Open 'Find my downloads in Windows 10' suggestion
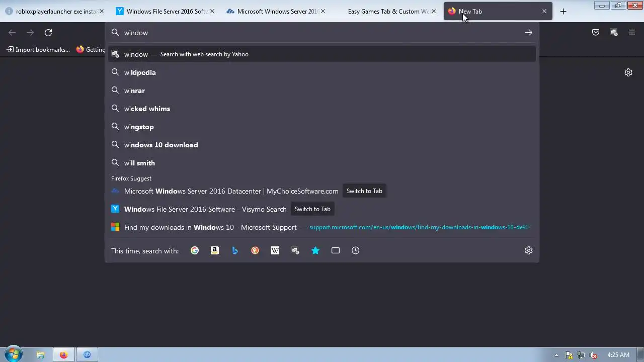Image resolution: width=644 pixels, height=362 pixels. pos(210,227)
